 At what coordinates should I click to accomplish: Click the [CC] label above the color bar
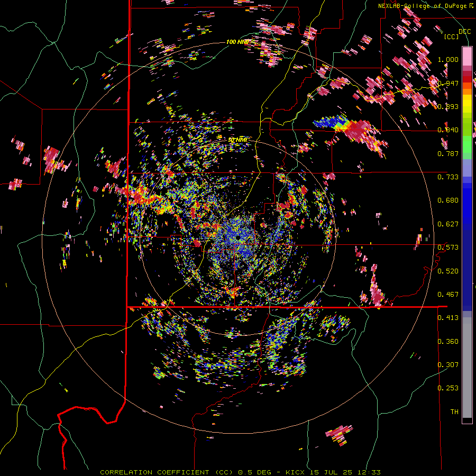(x=452, y=36)
